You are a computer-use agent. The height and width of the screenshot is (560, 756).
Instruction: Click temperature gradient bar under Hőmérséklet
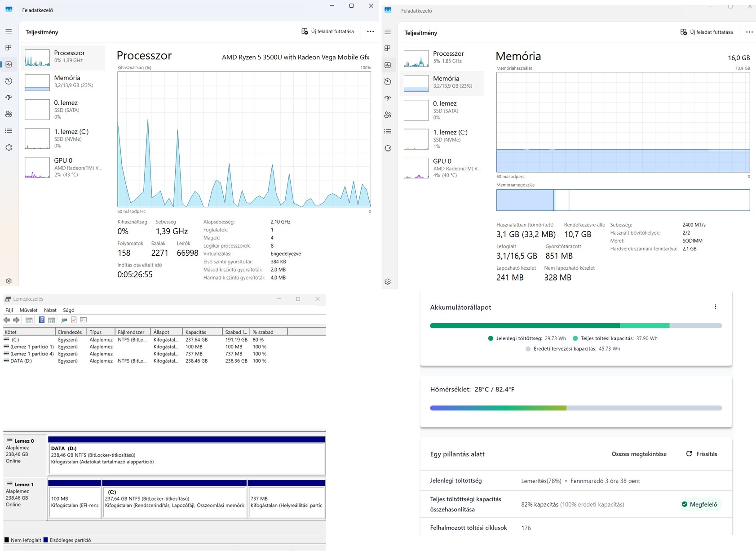[x=576, y=408]
